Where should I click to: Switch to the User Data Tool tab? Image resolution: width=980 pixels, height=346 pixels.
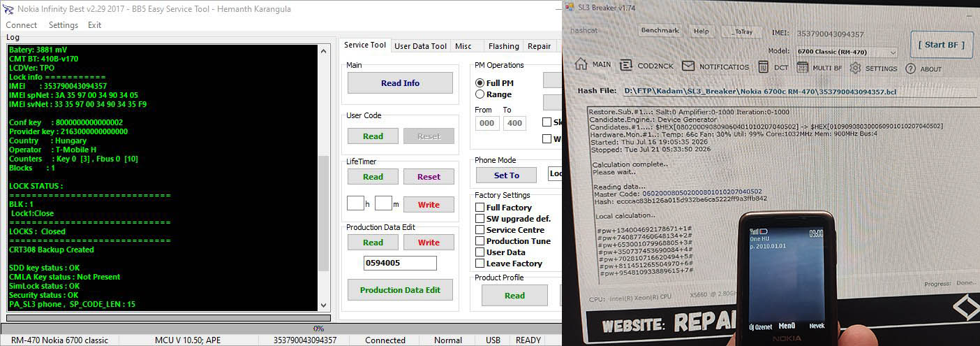click(420, 46)
